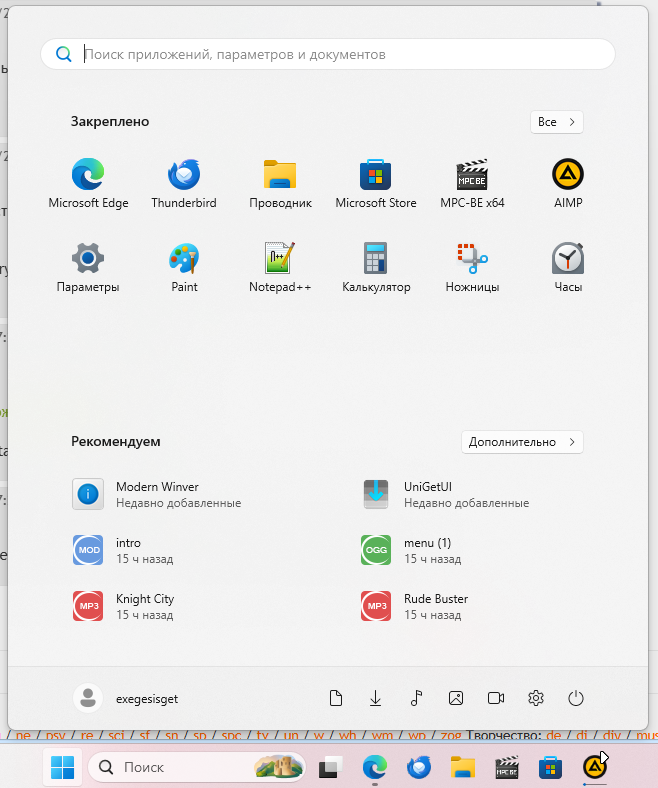658x788 pixels.
Task: Open Videos folder icon in Start footer
Action: coord(496,698)
